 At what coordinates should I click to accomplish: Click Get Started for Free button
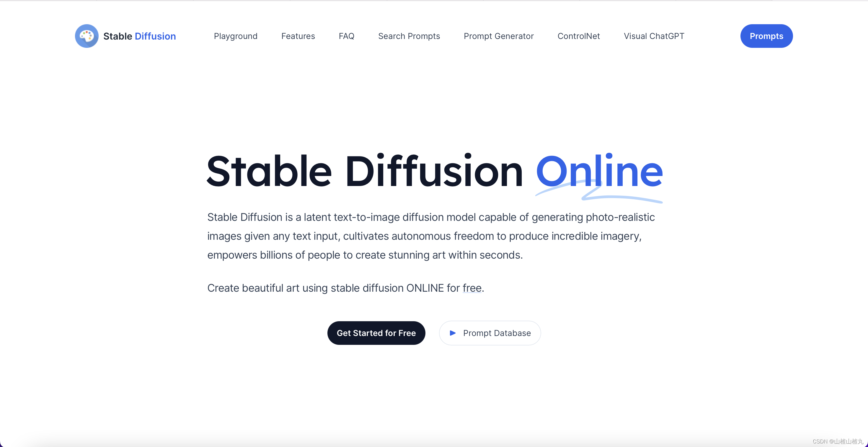(x=376, y=332)
